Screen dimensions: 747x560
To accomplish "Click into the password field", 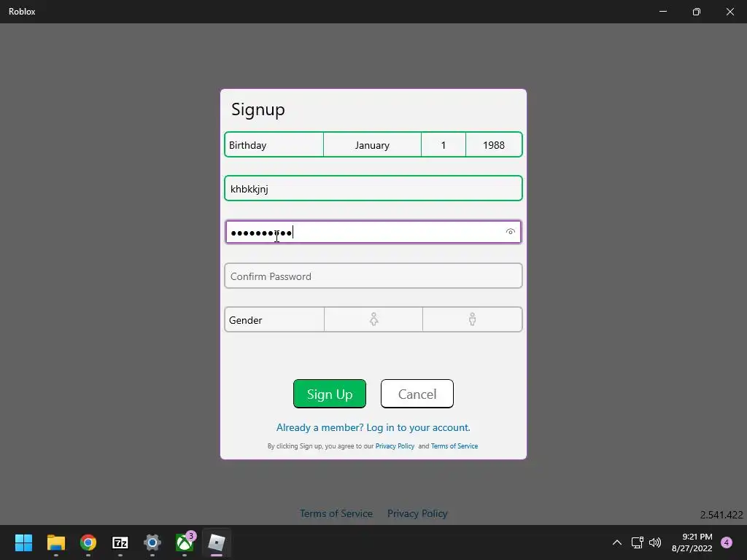I will pos(373,232).
